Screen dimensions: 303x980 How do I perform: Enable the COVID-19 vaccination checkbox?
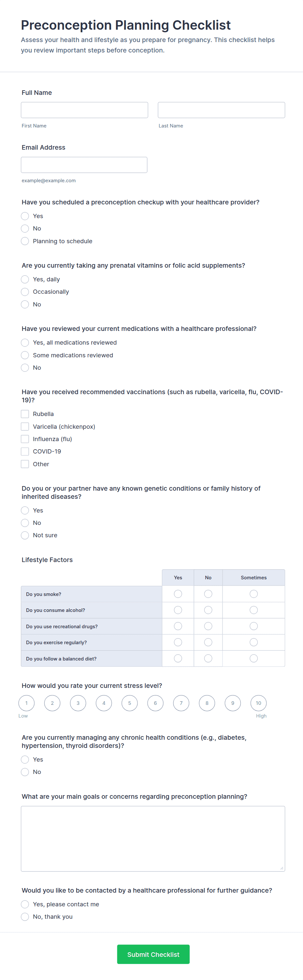25,452
